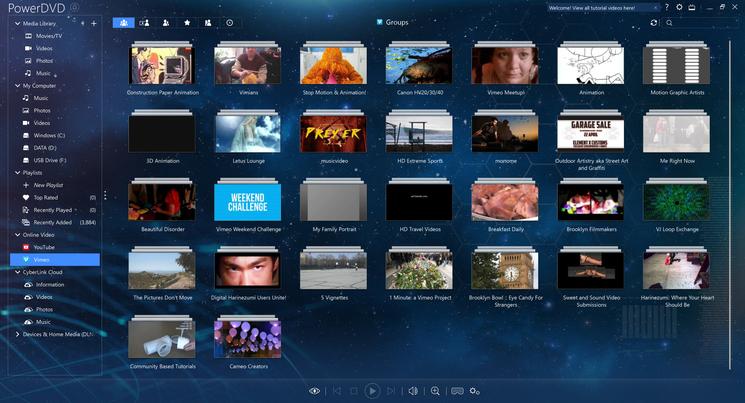Expand Devices & Home Media section
Viewport: 745px width, 403px height.
18,334
